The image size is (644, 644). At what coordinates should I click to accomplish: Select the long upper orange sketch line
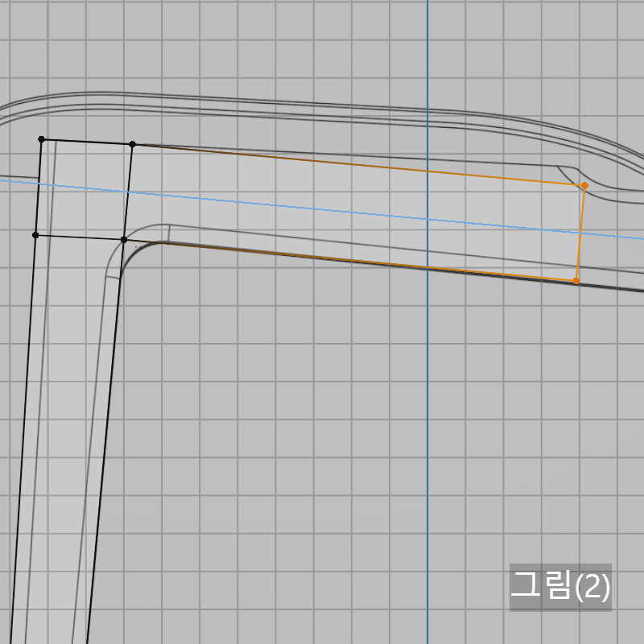point(358,165)
